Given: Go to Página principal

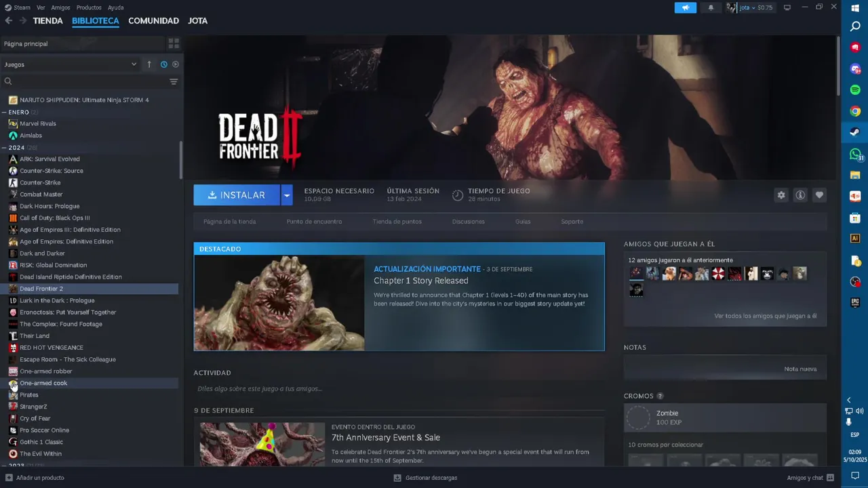Looking at the screenshot, I should pos(81,43).
